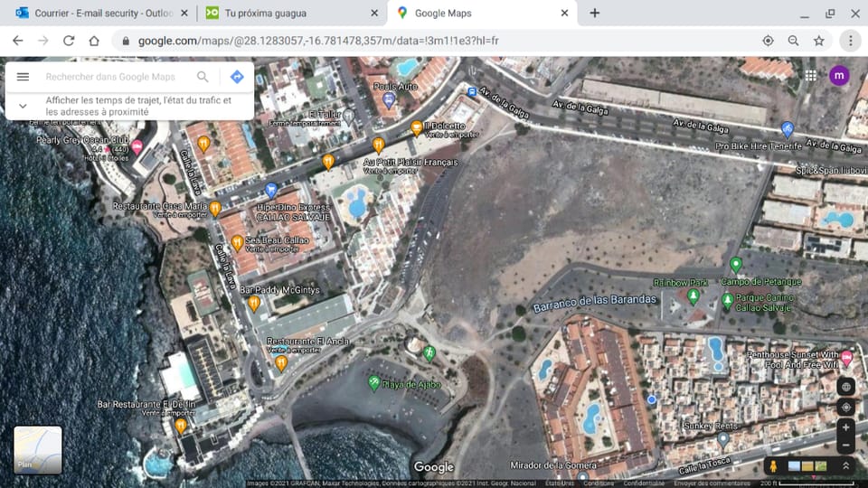Bookmark this page with the star
Viewport: 868px width, 488px height.
[819, 41]
